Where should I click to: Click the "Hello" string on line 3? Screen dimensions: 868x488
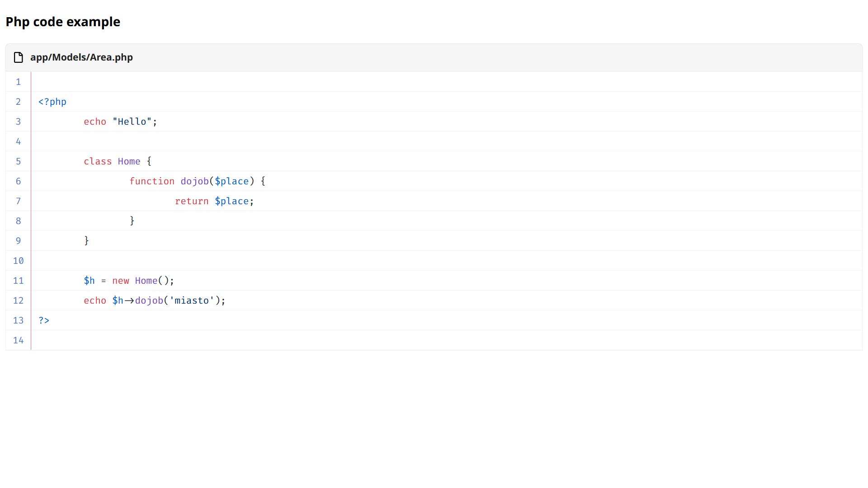click(132, 122)
